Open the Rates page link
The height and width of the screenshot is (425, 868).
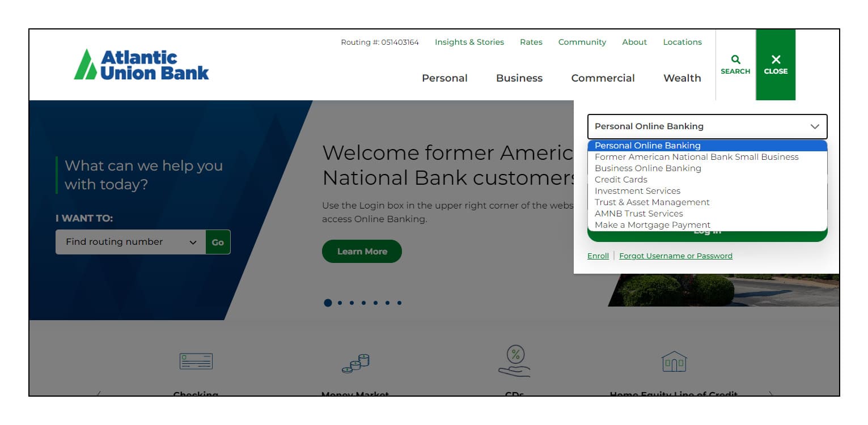click(x=531, y=42)
